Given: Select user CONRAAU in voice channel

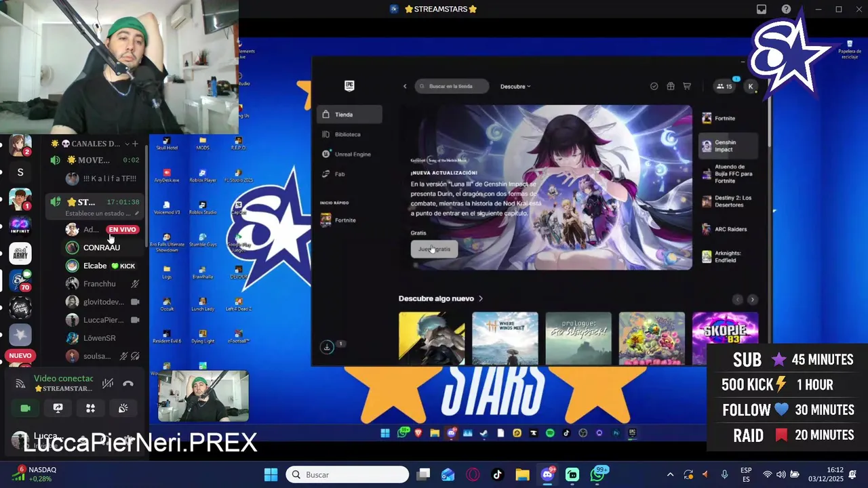Looking at the screenshot, I should click(x=102, y=247).
